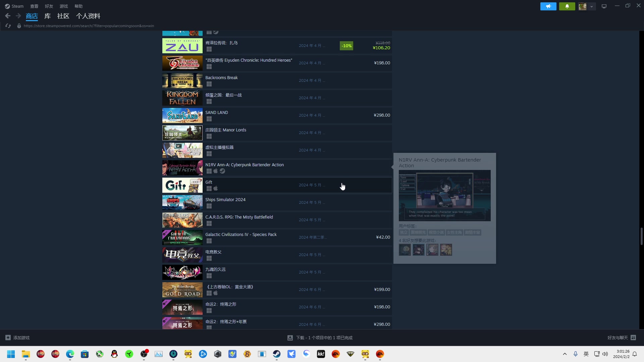
Task: Click the plus icon to add game
Action: point(8,338)
